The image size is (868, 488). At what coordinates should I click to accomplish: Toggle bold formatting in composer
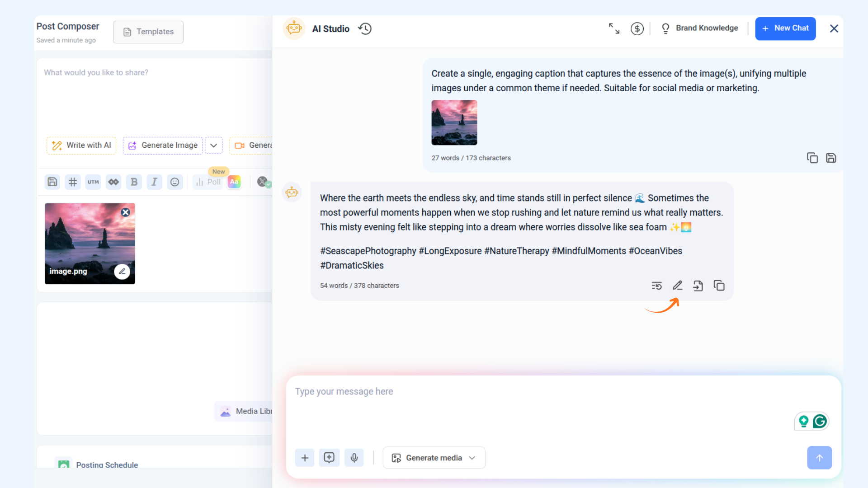point(134,182)
